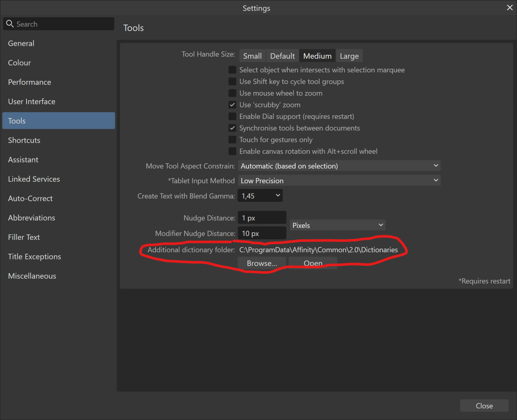Enable 'Use mouse wheel to zoom' checkbox
Image resolution: width=517 pixels, height=420 pixels.
coord(233,93)
